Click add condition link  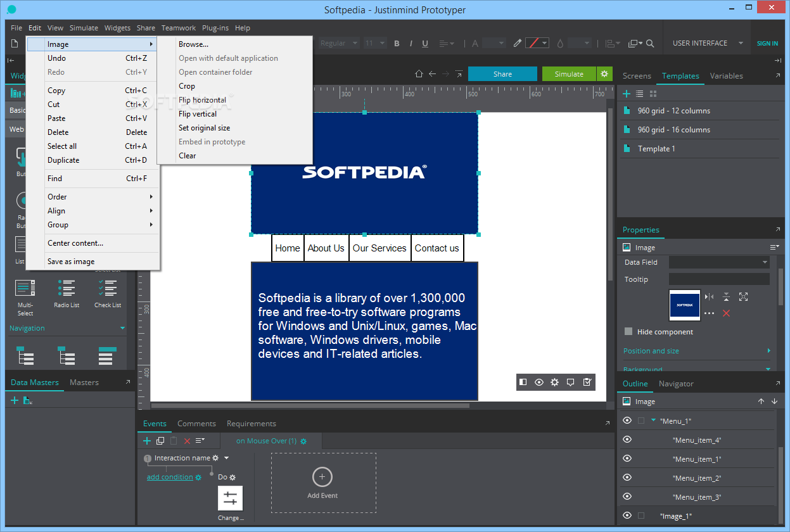[x=170, y=477]
